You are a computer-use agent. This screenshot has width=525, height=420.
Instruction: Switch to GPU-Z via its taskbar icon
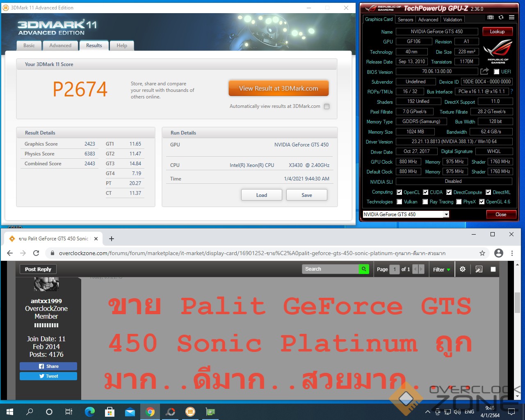pos(210,411)
